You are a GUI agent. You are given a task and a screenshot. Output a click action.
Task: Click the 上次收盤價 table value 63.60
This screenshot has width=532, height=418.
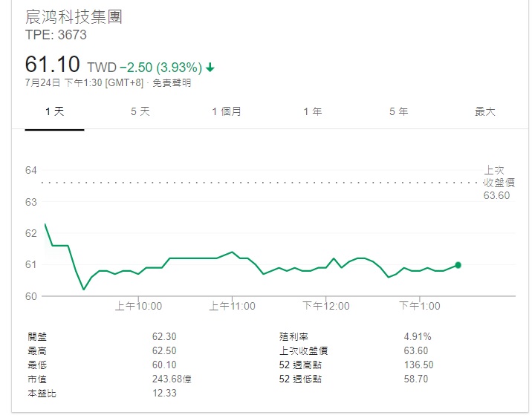click(x=416, y=351)
